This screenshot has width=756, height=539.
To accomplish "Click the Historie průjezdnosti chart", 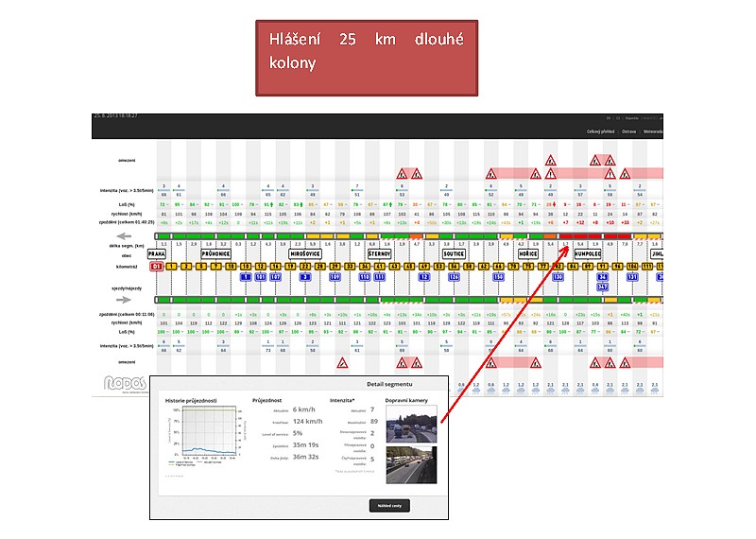I will coord(206,434).
